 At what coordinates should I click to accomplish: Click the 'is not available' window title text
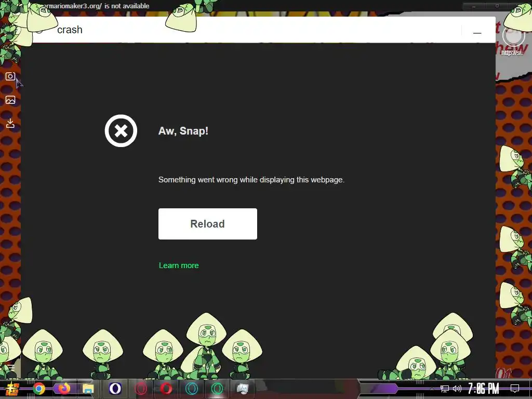[127, 6]
